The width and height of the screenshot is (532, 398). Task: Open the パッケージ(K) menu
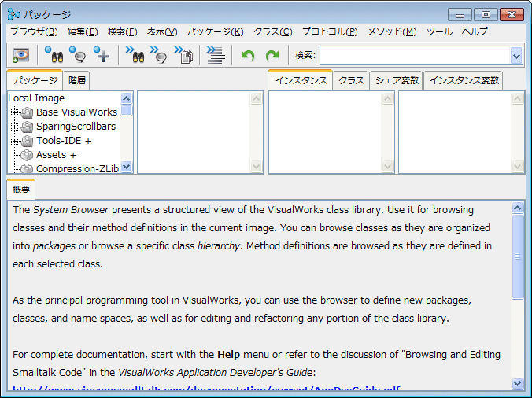(215, 31)
